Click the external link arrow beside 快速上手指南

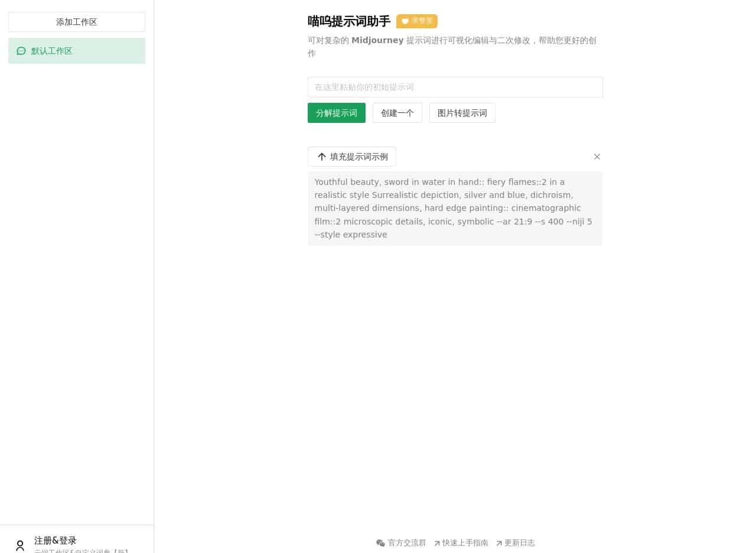point(438,543)
